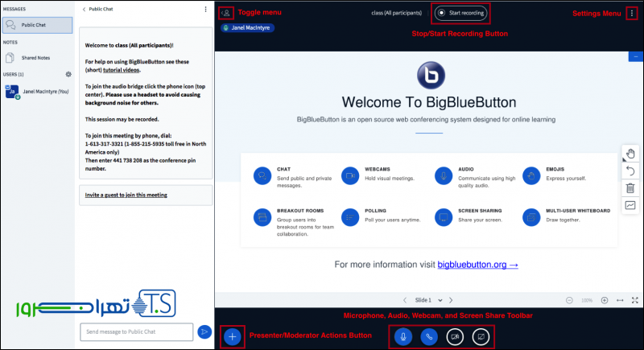Click the users list toggle icon
The height and width of the screenshot is (350, 644).
[226, 13]
